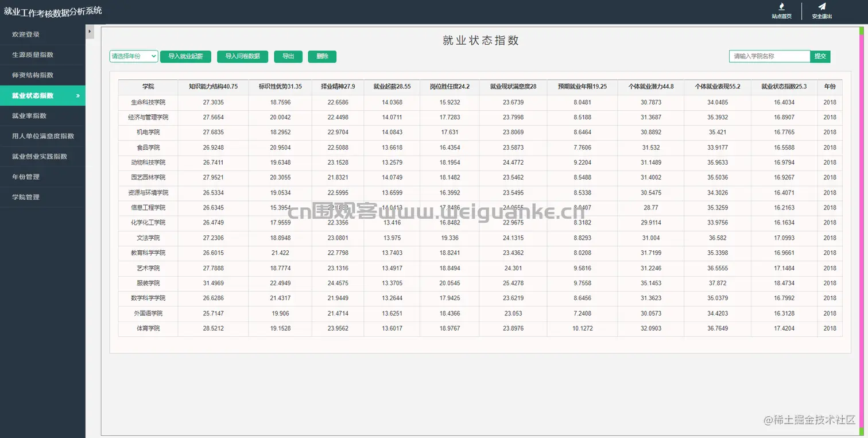Click the 就业现状满意度28 column header
The width and height of the screenshot is (868, 438).
(x=513, y=87)
